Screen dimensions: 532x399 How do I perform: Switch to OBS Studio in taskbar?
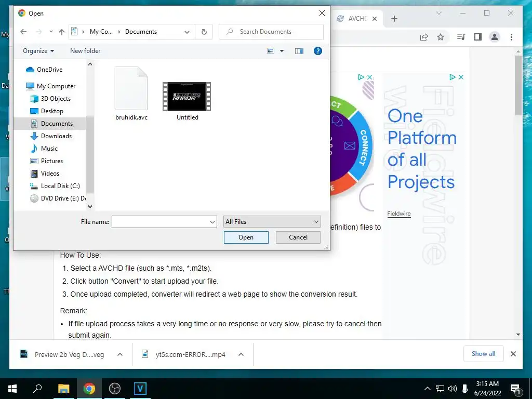click(115, 389)
